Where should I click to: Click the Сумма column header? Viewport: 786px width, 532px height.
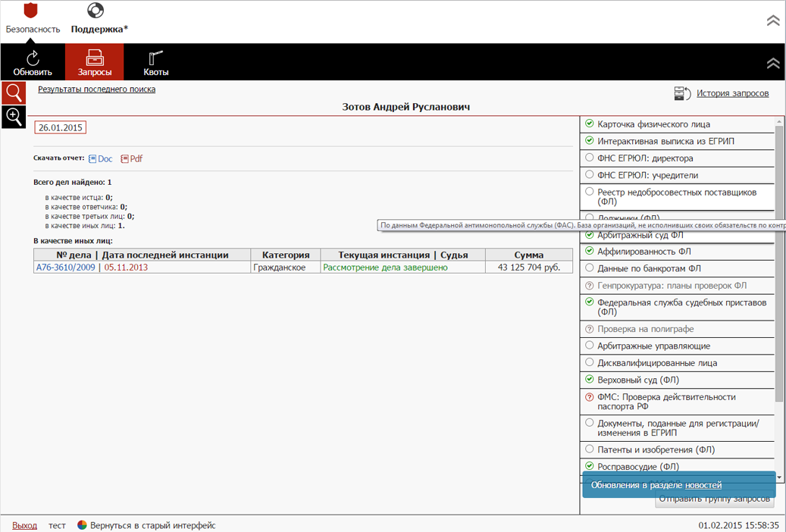pyautogui.click(x=529, y=255)
